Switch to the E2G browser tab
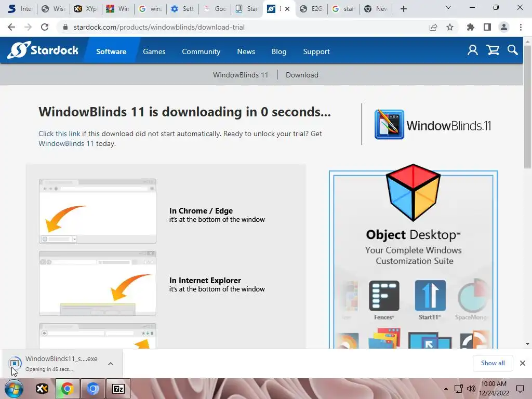The height and width of the screenshot is (399, 532). point(312,9)
